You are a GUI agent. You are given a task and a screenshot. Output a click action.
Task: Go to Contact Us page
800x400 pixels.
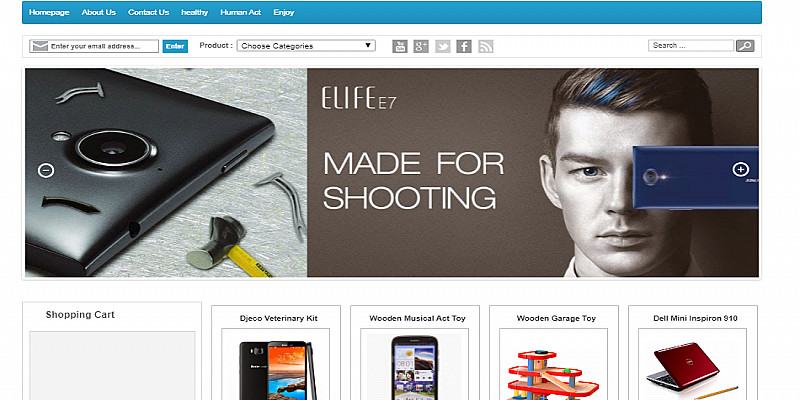tap(148, 12)
